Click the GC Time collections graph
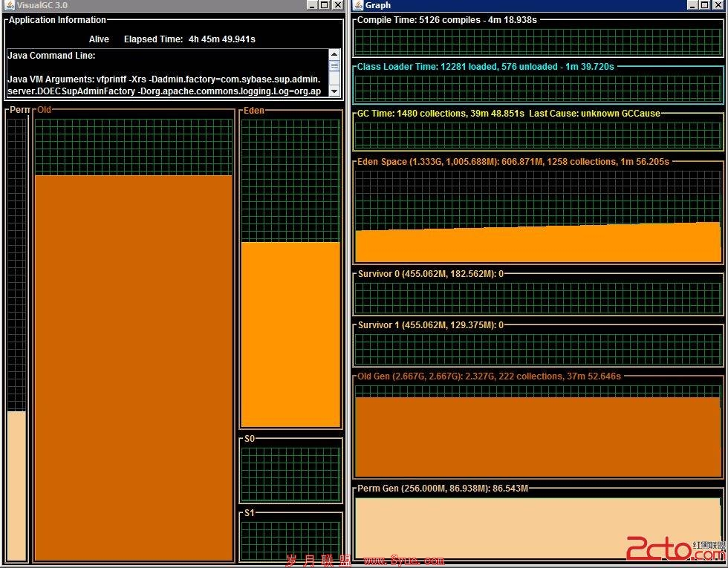 tap(538, 135)
